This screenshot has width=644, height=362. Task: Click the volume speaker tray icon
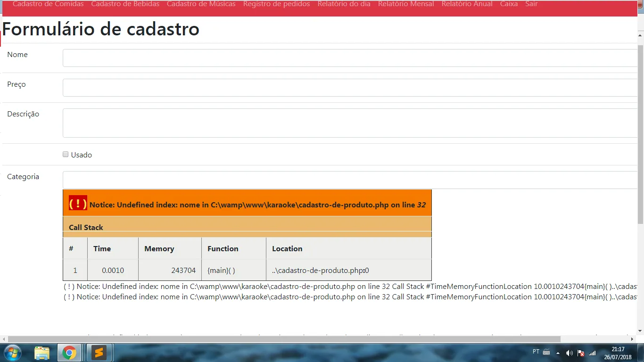(569, 353)
